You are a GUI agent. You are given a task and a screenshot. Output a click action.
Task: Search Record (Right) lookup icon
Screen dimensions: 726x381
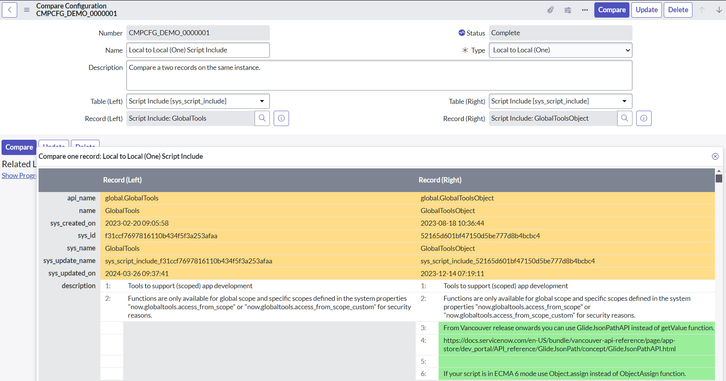coord(625,118)
